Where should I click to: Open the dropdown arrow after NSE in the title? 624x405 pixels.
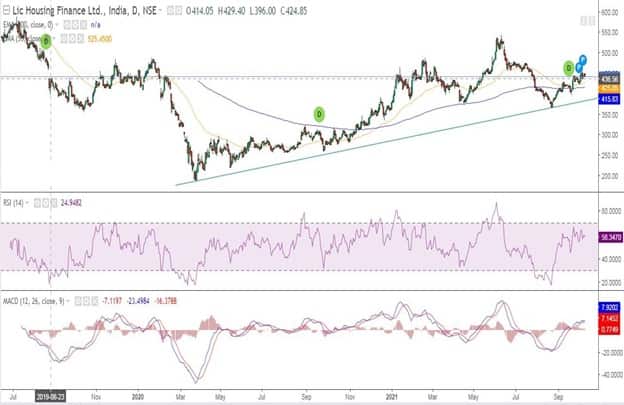[160, 11]
